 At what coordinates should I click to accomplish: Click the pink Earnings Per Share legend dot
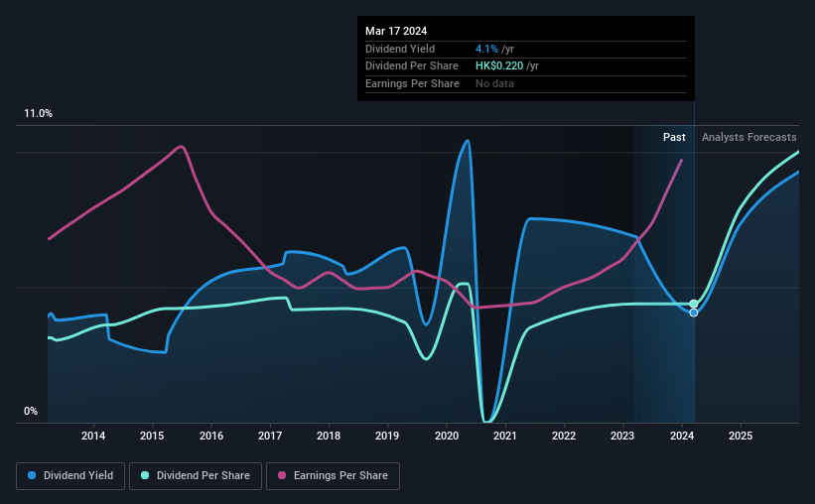pyautogui.click(x=282, y=475)
